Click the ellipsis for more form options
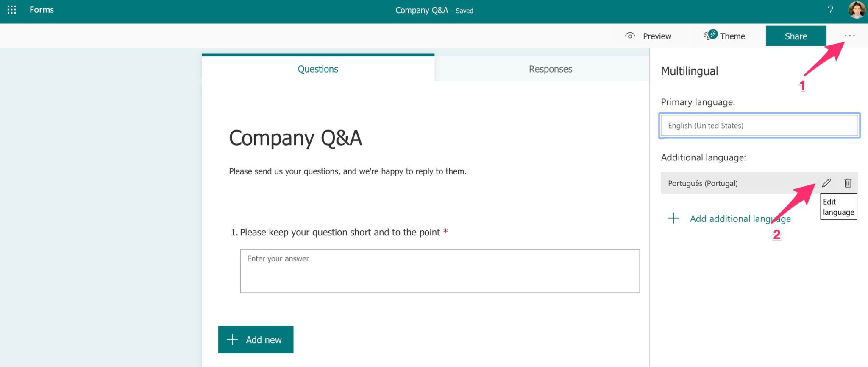This screenshot has width=868, height=367. coord(850,36)
